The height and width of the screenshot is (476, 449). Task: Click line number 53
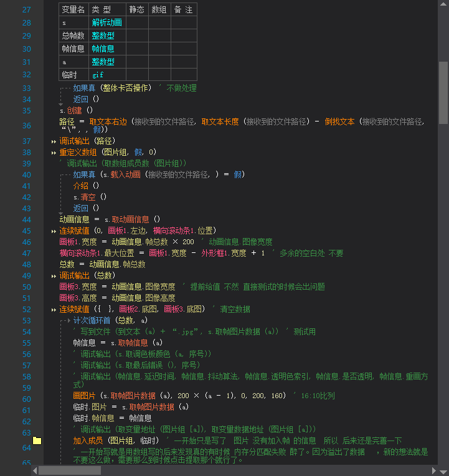click(27, 321)
